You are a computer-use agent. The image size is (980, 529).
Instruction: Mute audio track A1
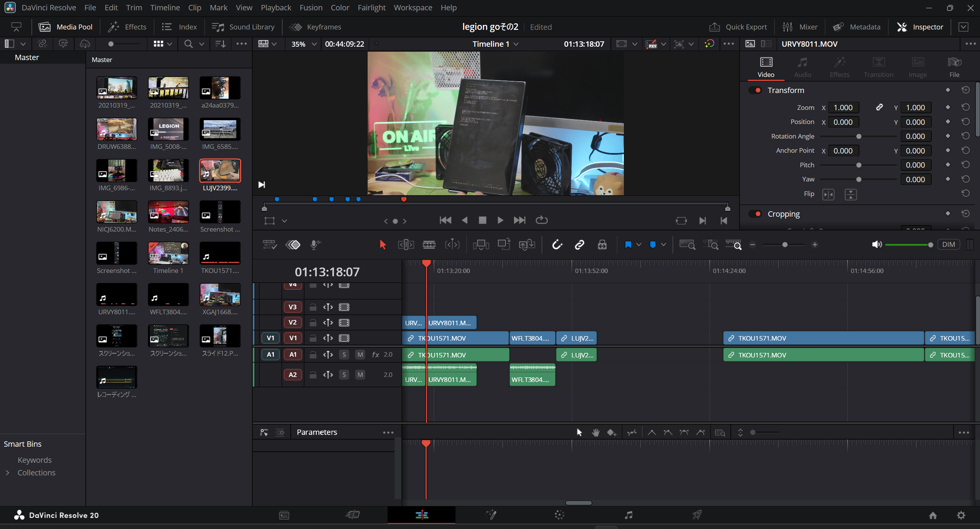coord(360,355)
